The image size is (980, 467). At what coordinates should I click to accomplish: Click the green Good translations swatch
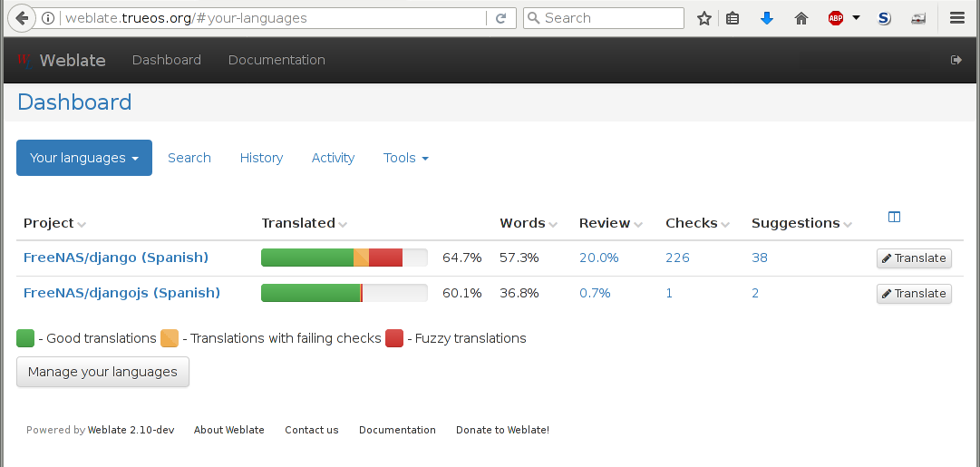25,338
